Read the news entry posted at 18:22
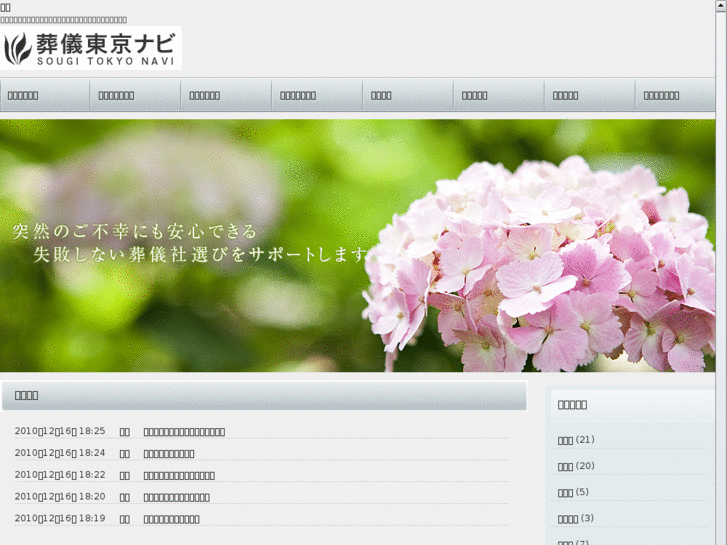 (179, 475)
